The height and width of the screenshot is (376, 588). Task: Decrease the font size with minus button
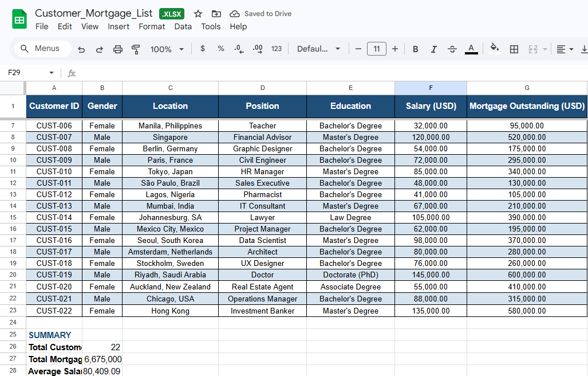(358, 49)
